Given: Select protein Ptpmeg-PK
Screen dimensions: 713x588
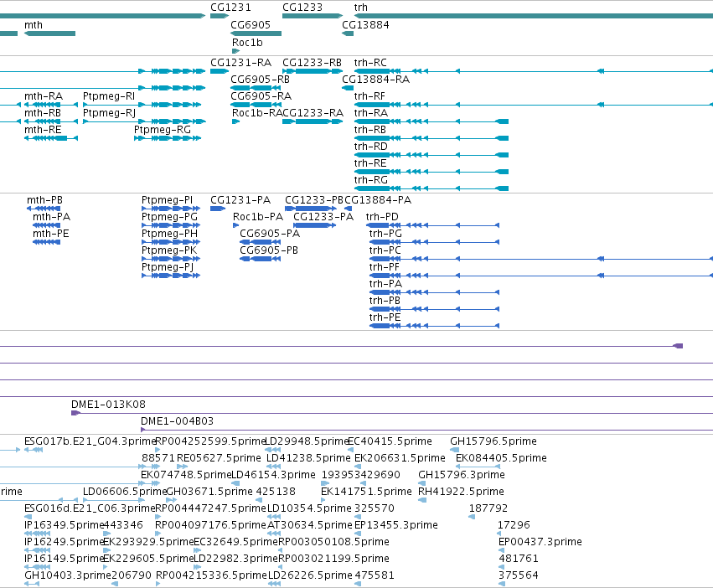Looking at the screenshot, I should click(171, 259).
